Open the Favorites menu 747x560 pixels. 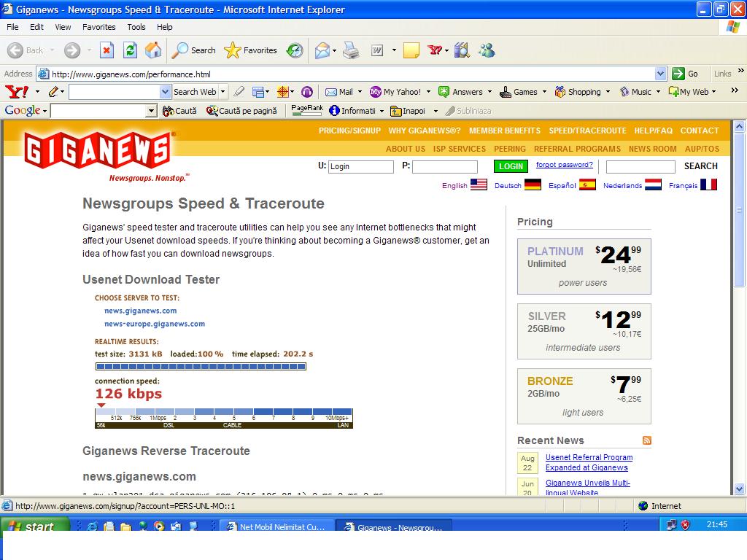click(x=98, y=27)
